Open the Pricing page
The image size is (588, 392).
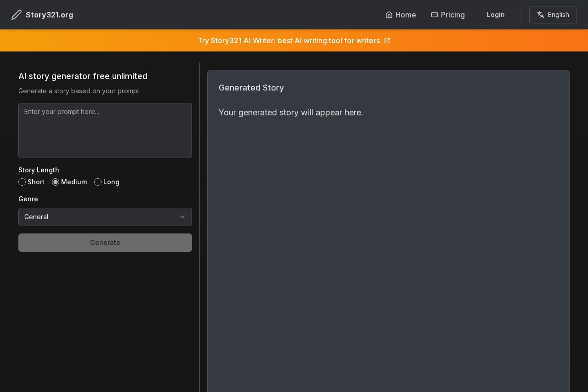[x=453, y=15]
